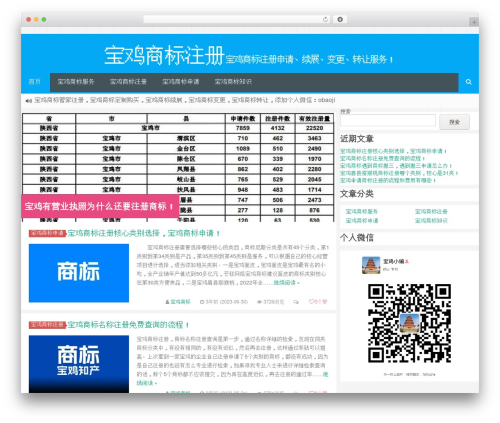This screenshot has width=500, height=423.
Task: Open the 宝鸡商标申请 menu item
Action: (x=180, y=82)
